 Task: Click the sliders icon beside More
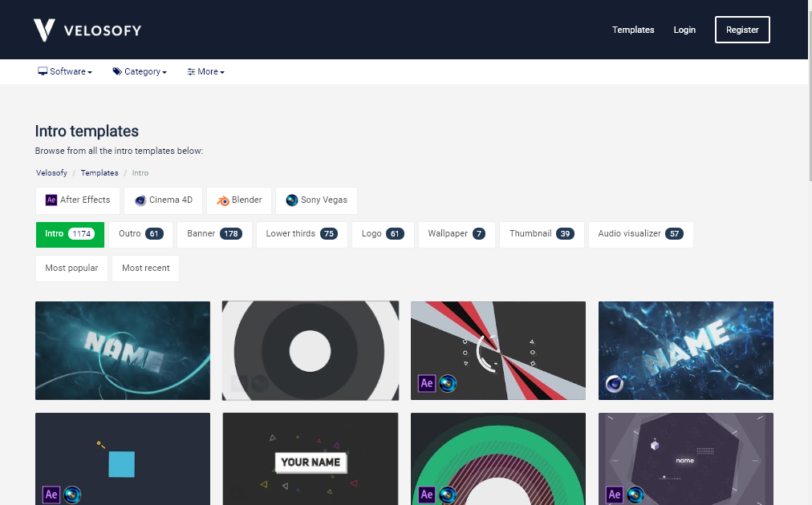(191, 71)
